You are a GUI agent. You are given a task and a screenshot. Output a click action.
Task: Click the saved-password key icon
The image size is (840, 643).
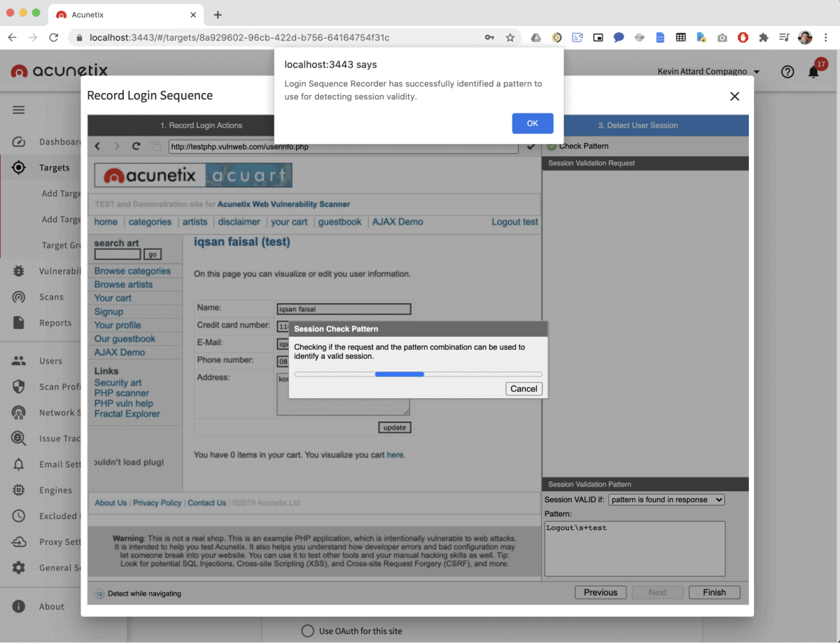click(x=489, y=38)
